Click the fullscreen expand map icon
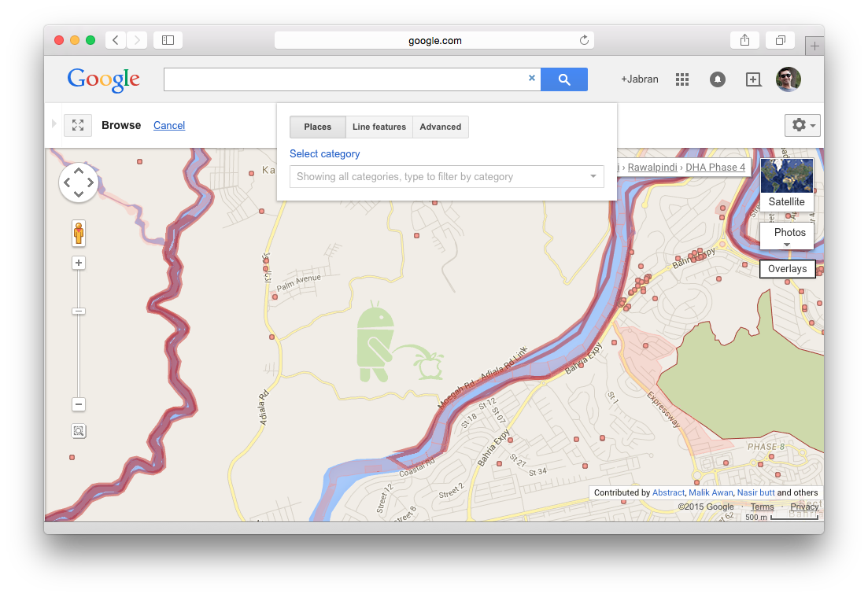 (x=78, y=125)
